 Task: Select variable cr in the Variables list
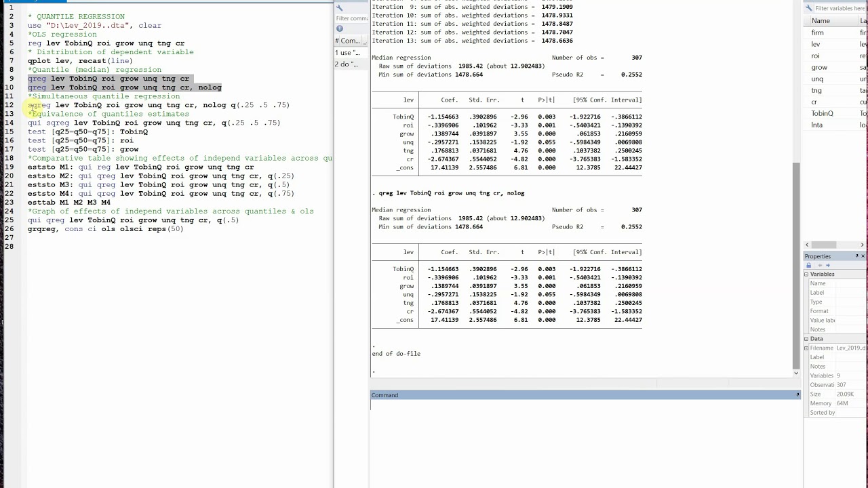point(835,102)
